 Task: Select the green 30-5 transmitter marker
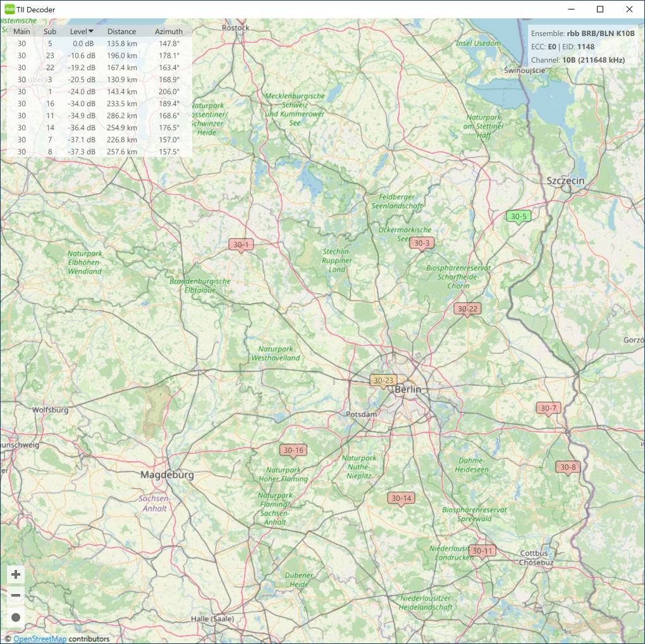pyautogui.click(x=518, y=216)
